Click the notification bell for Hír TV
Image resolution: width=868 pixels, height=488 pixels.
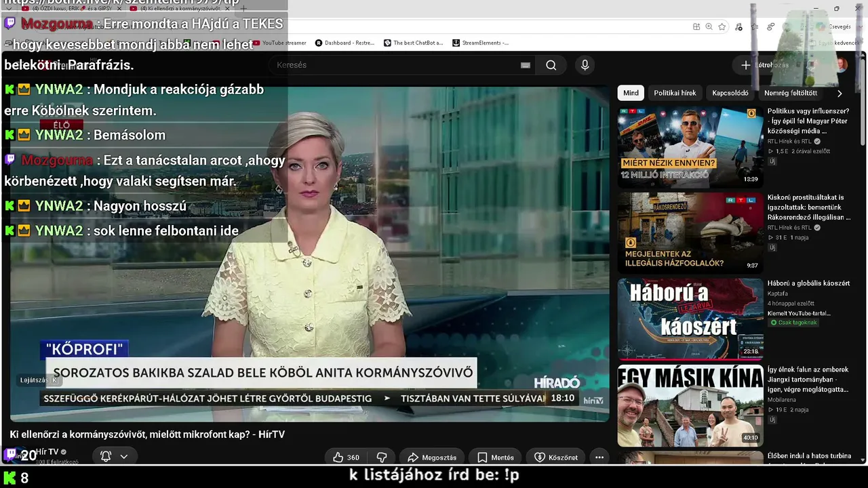click(106, 457)
